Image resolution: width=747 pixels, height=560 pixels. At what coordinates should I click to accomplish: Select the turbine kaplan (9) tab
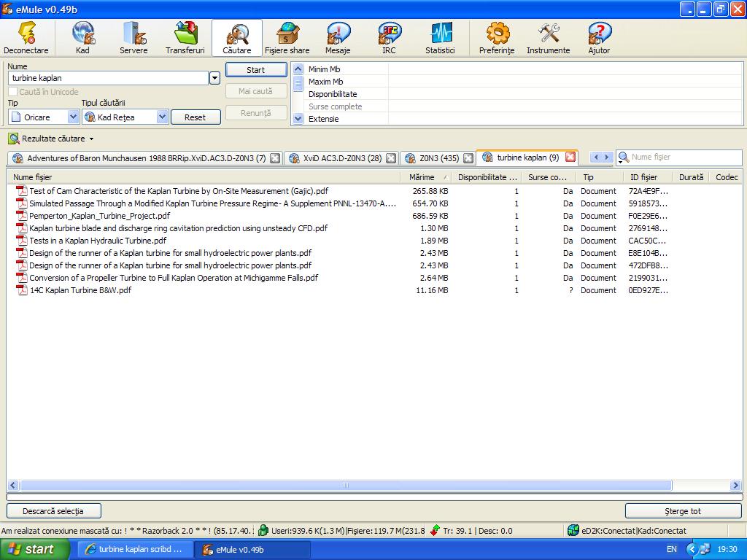pos(527,157)
